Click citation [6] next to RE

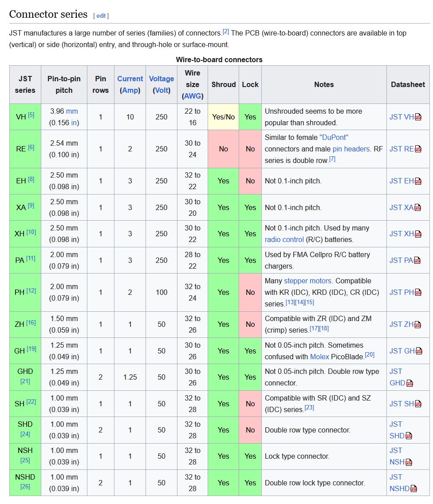tap(31, 147)
